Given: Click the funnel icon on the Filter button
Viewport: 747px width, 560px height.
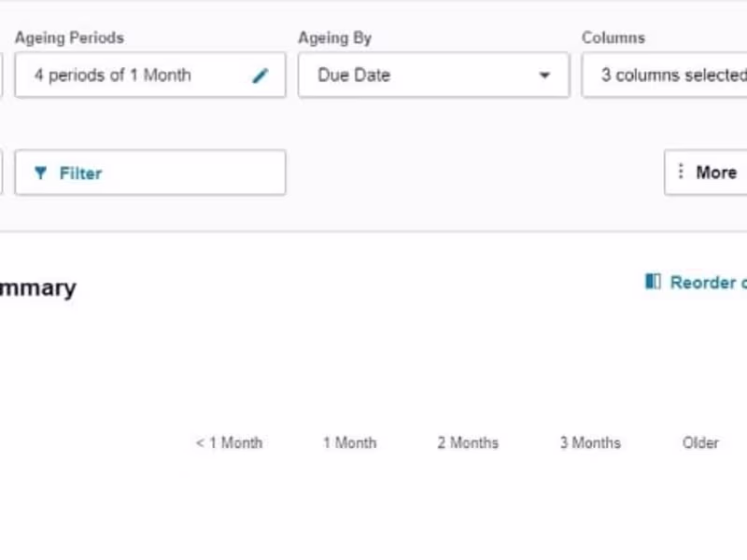Looking at the screenshot, I should tap(40, 173).
